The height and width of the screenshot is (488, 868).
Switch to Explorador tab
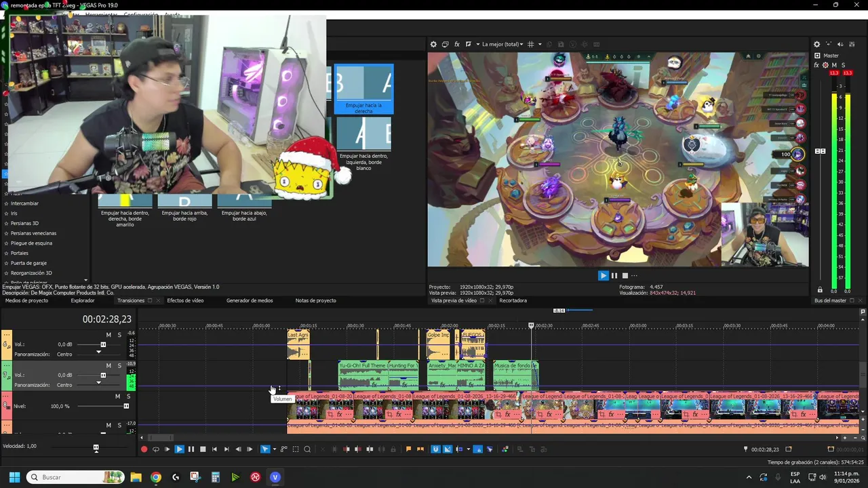point(83,300)
